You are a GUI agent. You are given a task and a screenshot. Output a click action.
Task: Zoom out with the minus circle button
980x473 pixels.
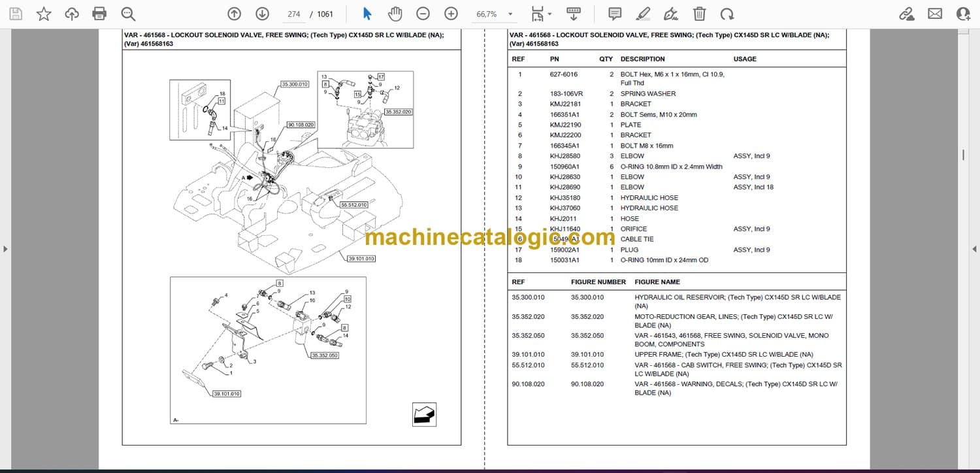tap(423, 14)
